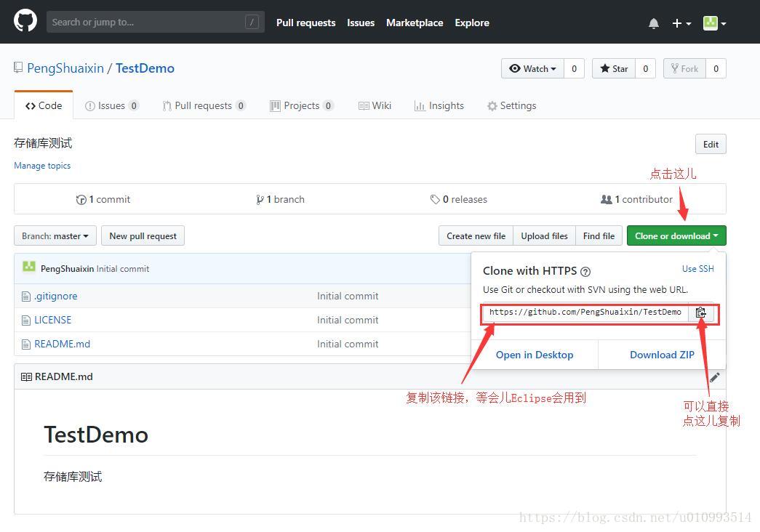Go to Pull requests in top navigation
Viewport: 760px width, 532px height.
pos(306,23)
